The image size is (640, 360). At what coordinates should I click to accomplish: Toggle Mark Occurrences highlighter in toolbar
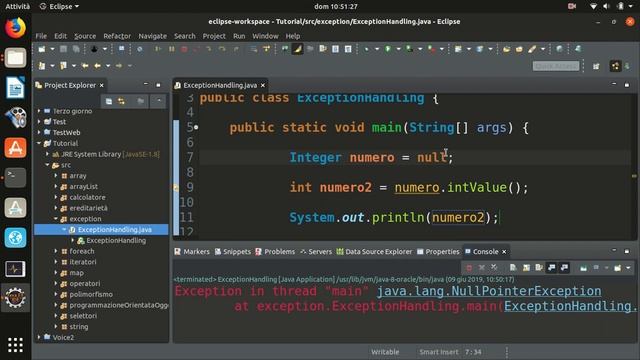pyautogui.click(x=298, y=49)
